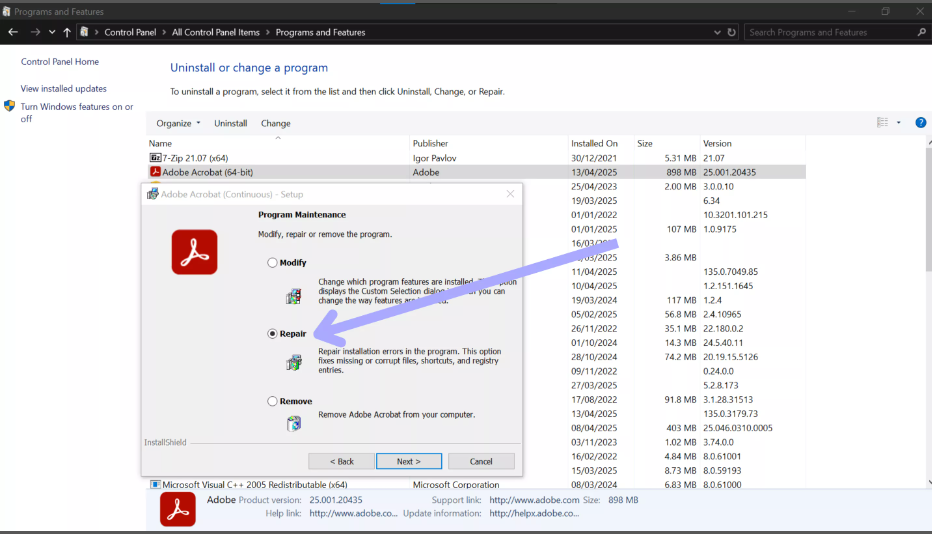Click Uninstall in the toolbar

pos(231,123)
